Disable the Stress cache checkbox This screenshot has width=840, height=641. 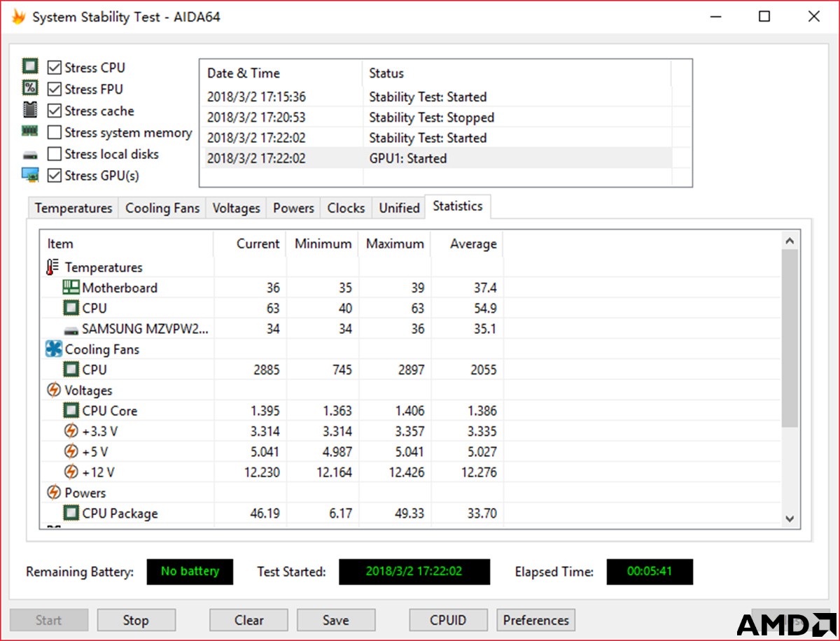pyautogui.click(x=54, y=111)
